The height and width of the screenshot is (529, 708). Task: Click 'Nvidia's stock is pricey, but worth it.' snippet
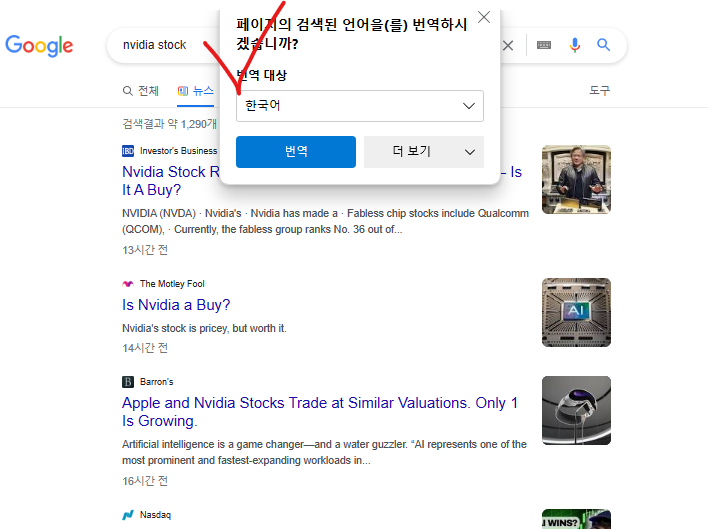[204, 328]
